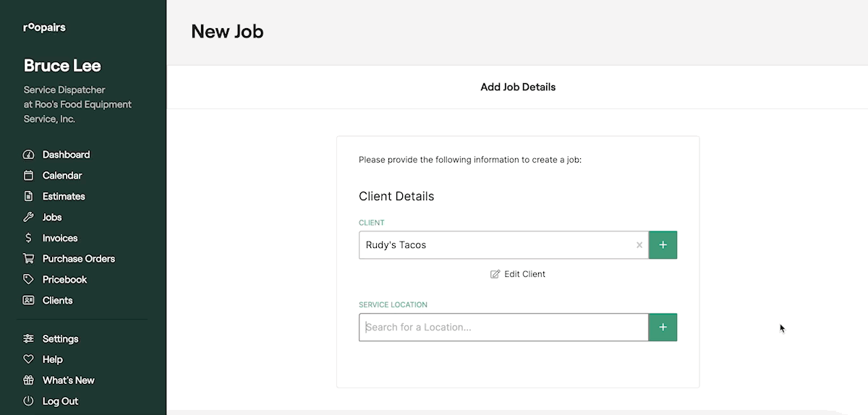This screenshot has height=415, width=868.
Task: Click the Dashboard gauge icon in sidebar
Action: tap(29, 155)
